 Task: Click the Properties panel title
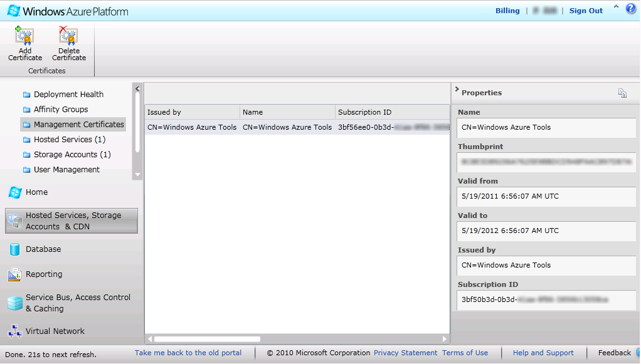(x=482, y=93)
